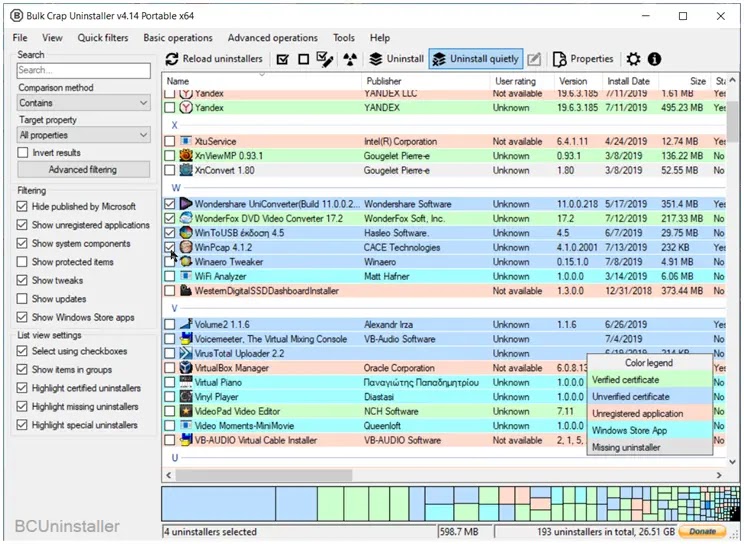
Task: Sort list by Install Date column
Action: point(631,81)
